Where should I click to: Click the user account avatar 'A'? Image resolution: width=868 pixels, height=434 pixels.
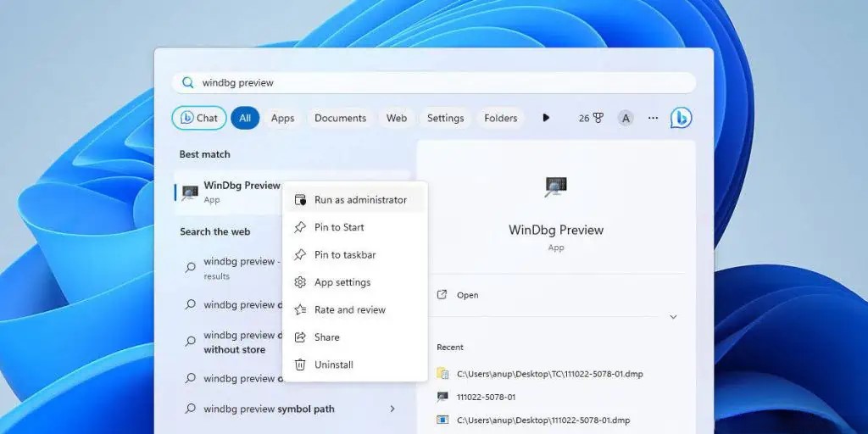click(626, 118)
